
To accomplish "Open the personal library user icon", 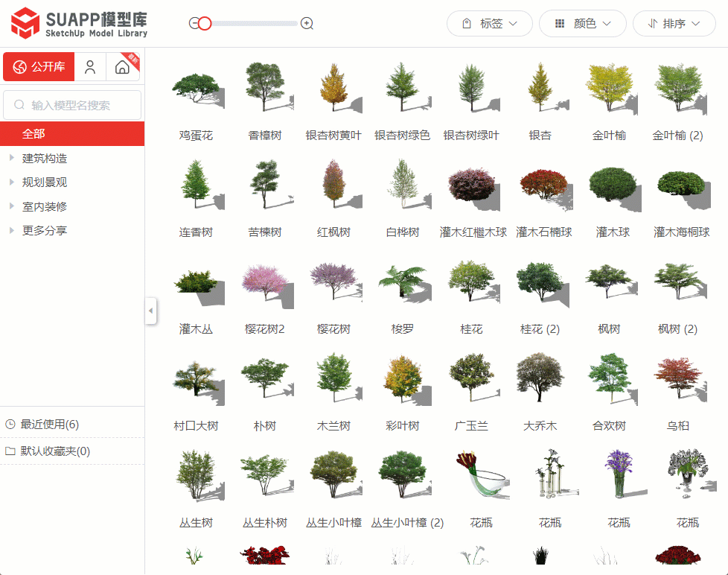I will coord(90,67).
